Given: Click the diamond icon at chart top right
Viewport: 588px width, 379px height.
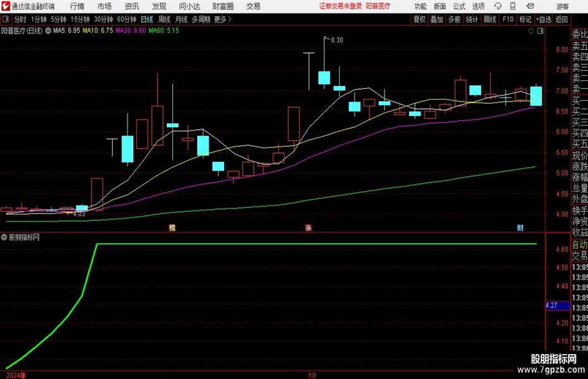Looking at the screenshot, I should [x=531, y=31].
